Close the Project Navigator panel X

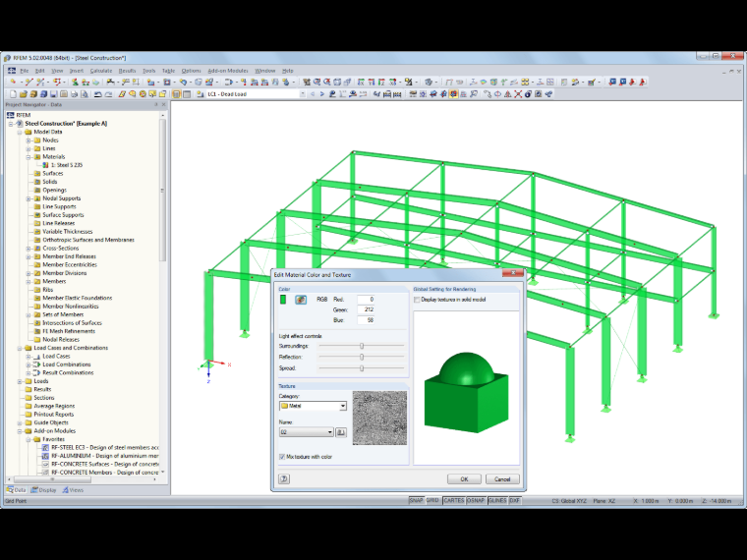[163, 105]
